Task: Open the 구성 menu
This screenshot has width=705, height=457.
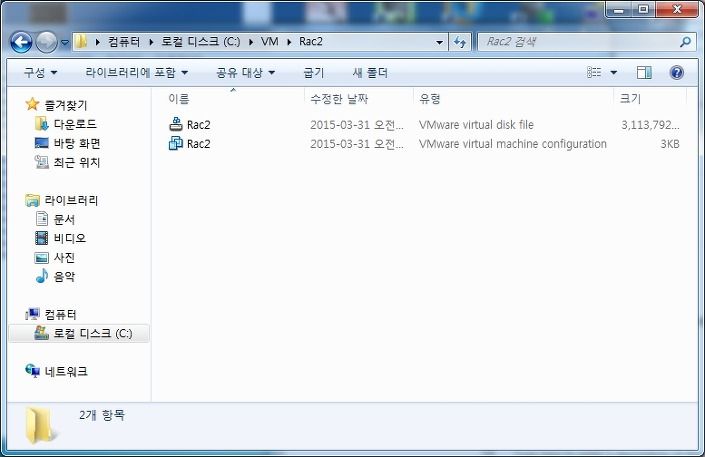Action: pos(40,72)
